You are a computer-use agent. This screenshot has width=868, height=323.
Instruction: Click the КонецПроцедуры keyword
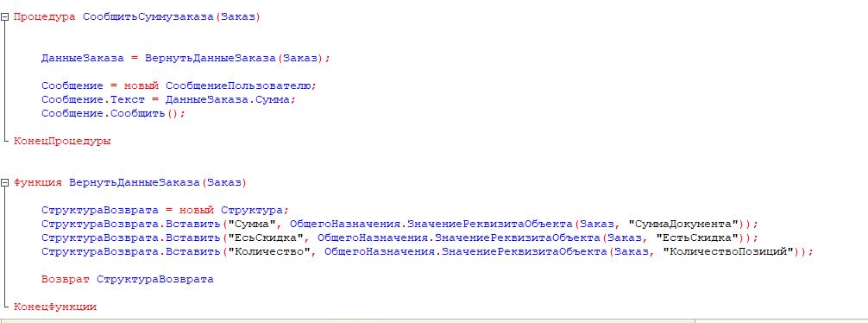pos(62,142)
